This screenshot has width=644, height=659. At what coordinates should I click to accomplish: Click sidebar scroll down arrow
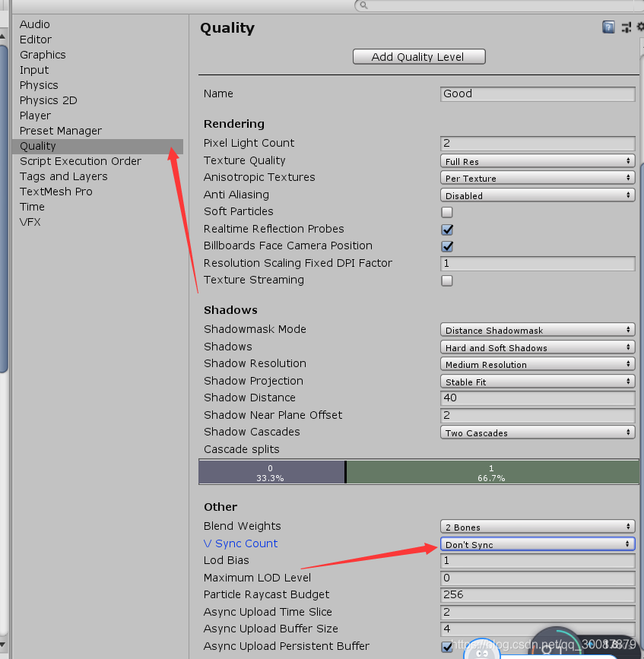pos(3,645)
